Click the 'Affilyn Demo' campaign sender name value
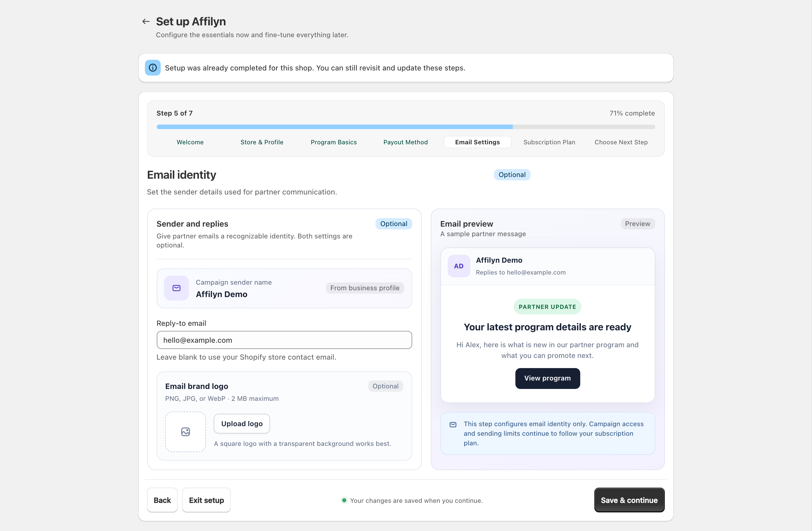This screenshot has width=812, height=531. [x=221, y=294]
